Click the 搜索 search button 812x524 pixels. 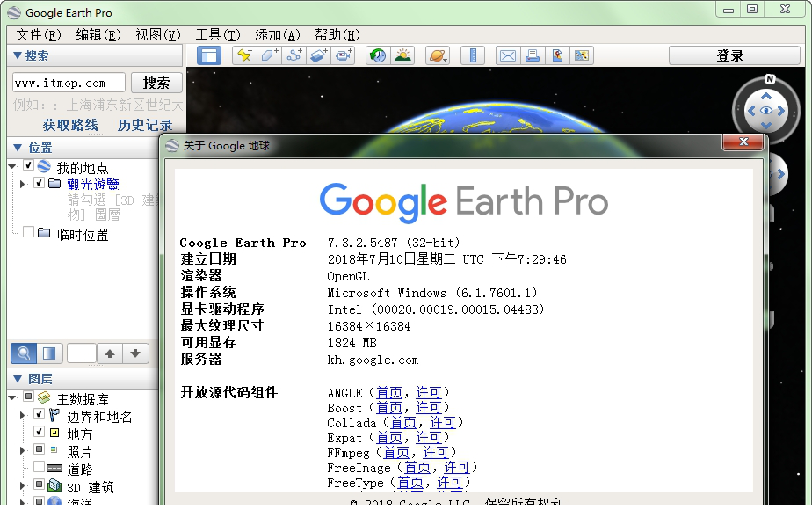click(156, 83)
